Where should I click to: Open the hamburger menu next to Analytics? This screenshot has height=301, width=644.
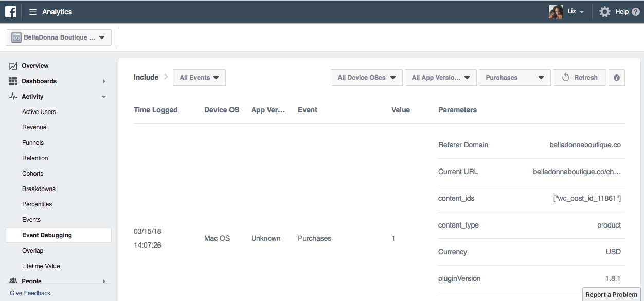point(33,12)
